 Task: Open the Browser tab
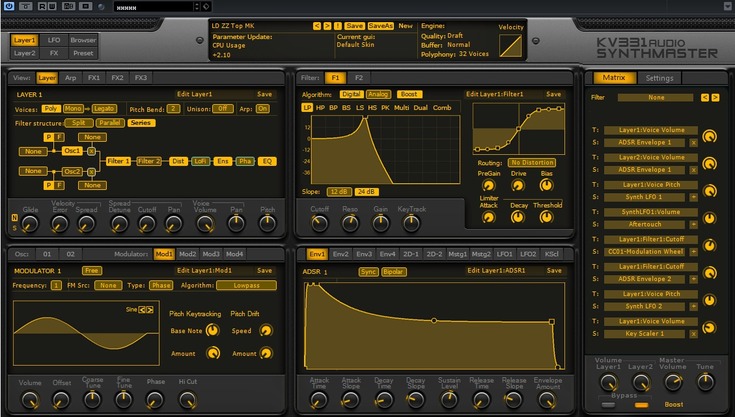(83, 40)
